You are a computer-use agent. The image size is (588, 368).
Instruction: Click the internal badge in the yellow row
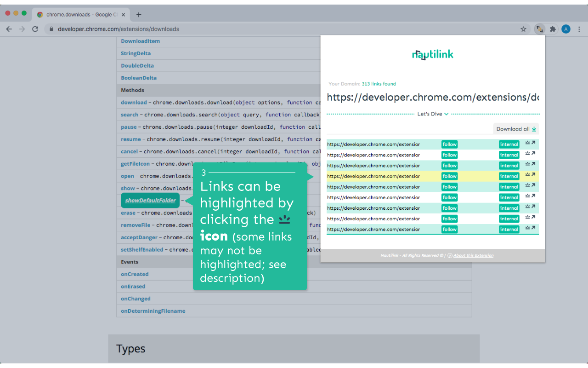click(509, 176)
